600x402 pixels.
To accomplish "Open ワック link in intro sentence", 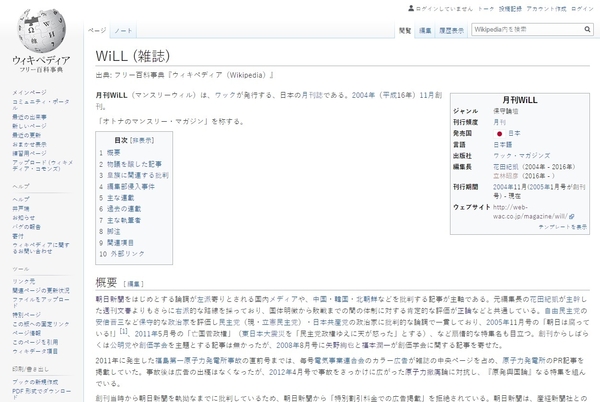I will tap(225, 95).
